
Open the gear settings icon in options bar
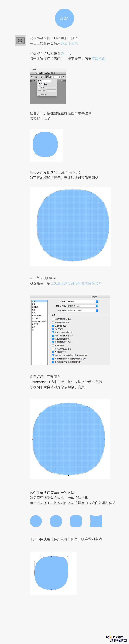[47, 77]
